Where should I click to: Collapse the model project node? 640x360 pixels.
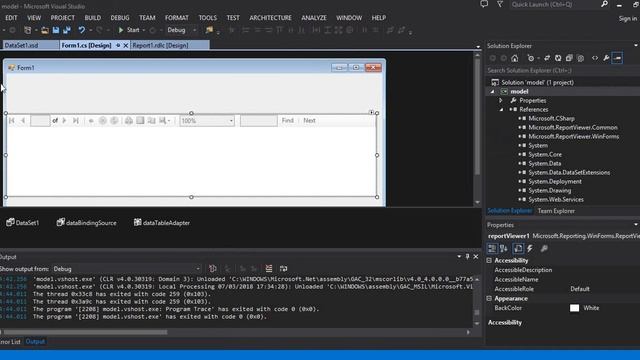[x=493, y=92]
